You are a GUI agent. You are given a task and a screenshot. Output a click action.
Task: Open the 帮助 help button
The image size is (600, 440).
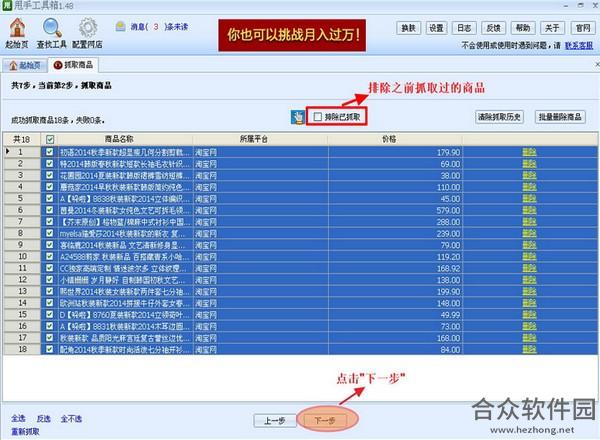click(x=523, y=28)
